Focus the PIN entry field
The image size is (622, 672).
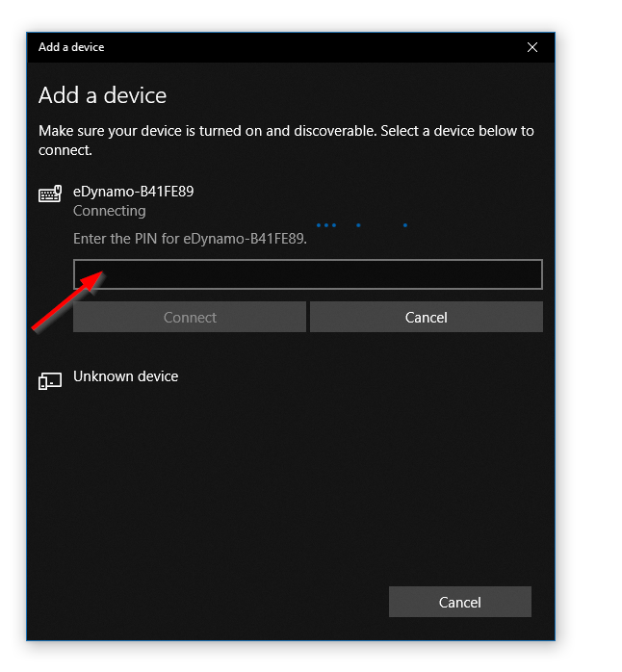click(x=308, y=274)
